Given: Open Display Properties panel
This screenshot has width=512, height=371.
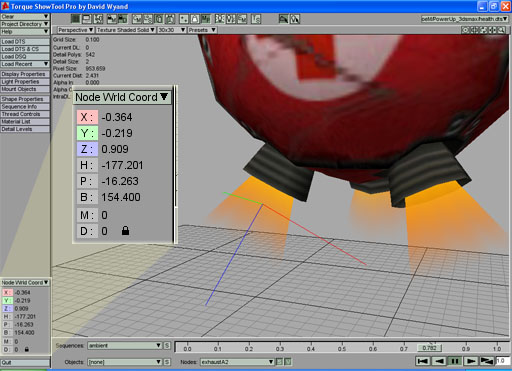Looking at the screenshot, I should coord(25,74).
